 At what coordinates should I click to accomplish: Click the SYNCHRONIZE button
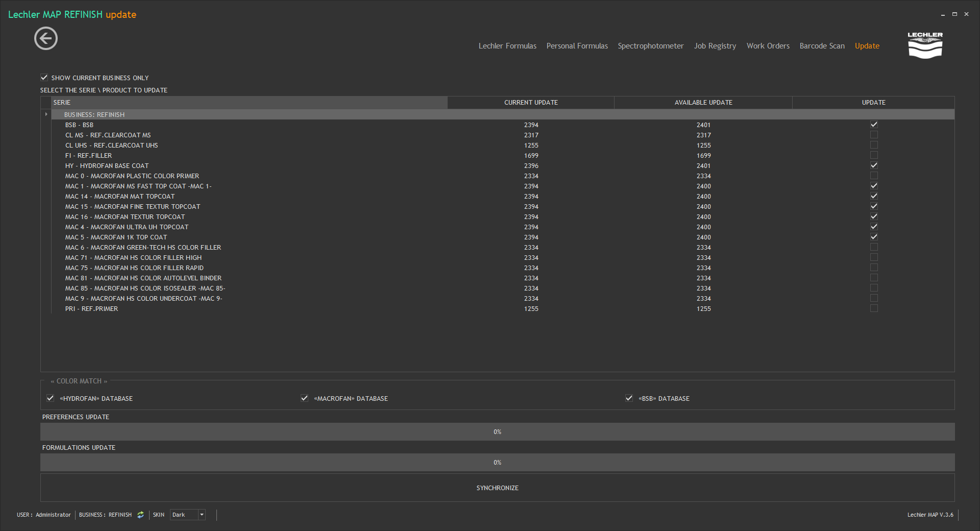(498, 488)
